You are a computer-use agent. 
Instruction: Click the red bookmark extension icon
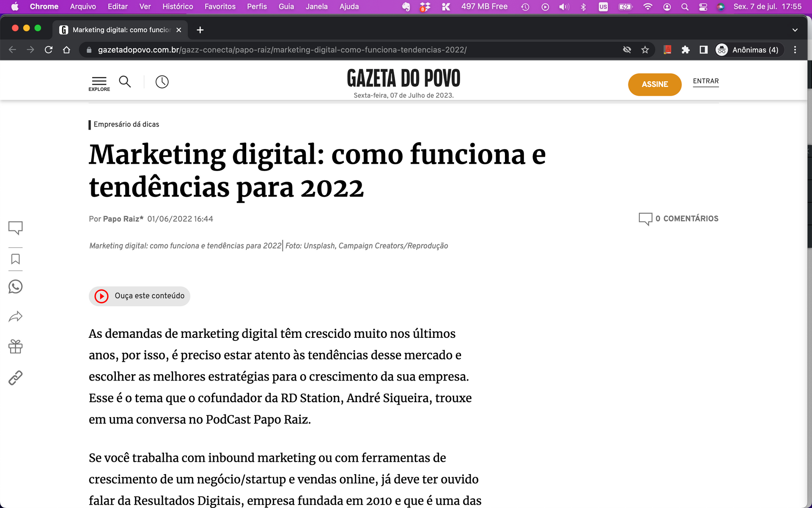[x=667, y=50]
